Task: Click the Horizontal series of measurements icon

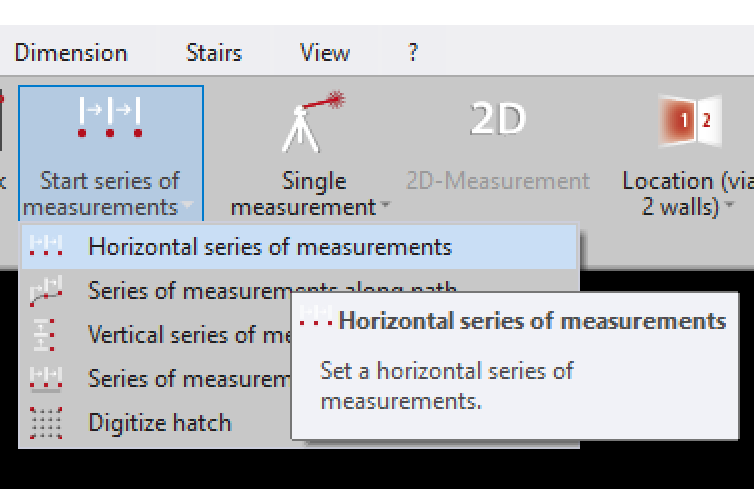Action: pos(46,247)
